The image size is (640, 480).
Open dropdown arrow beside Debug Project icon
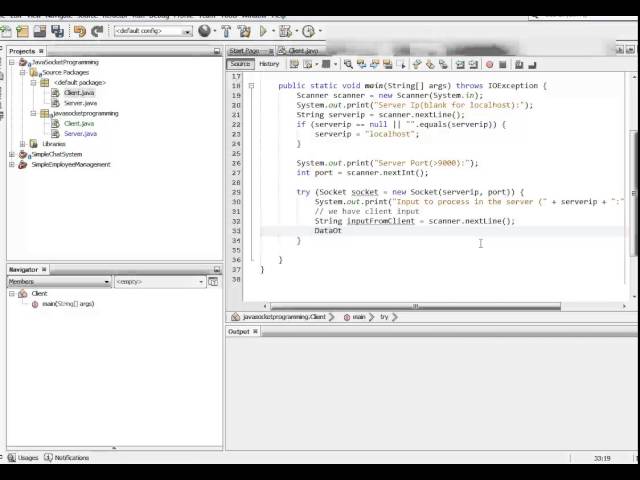pos(296,31)
